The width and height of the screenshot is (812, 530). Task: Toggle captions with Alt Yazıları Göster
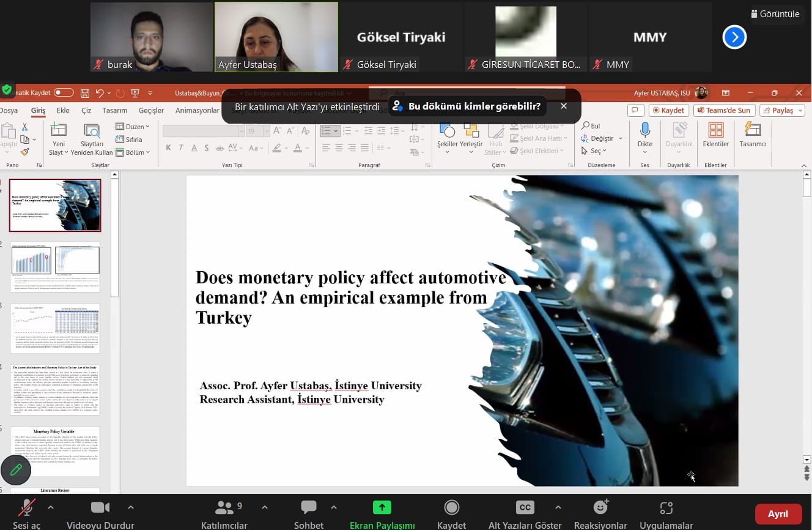click(x=525, y=507)
